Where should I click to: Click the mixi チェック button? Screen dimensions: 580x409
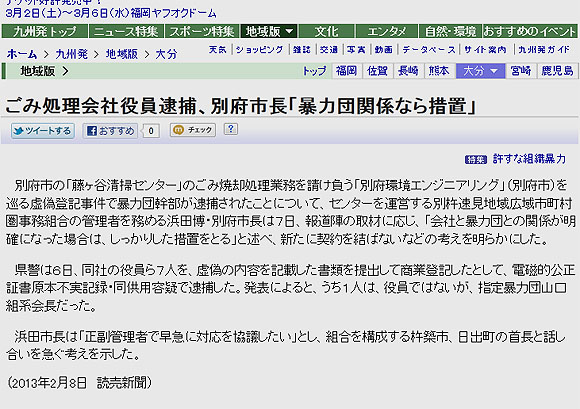[x=193, y=130]
